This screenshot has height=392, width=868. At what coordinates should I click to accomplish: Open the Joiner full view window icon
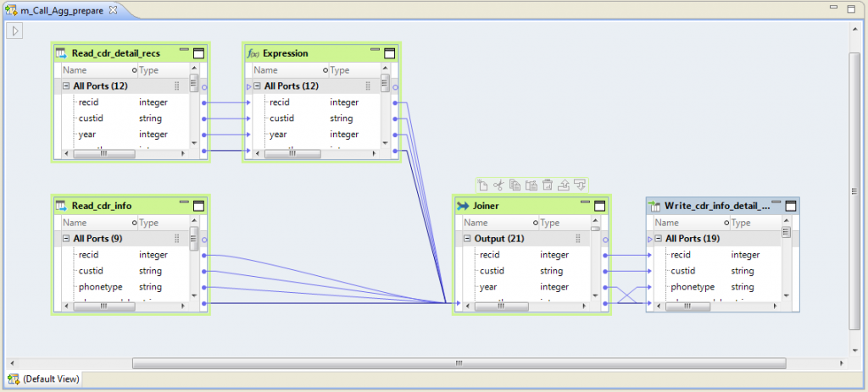coord(599,207)
